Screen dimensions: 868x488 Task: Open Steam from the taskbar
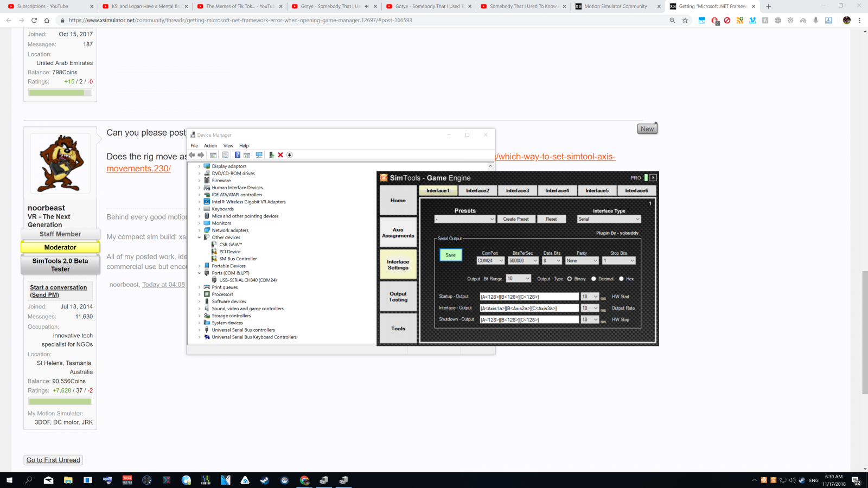coord(265,480)
